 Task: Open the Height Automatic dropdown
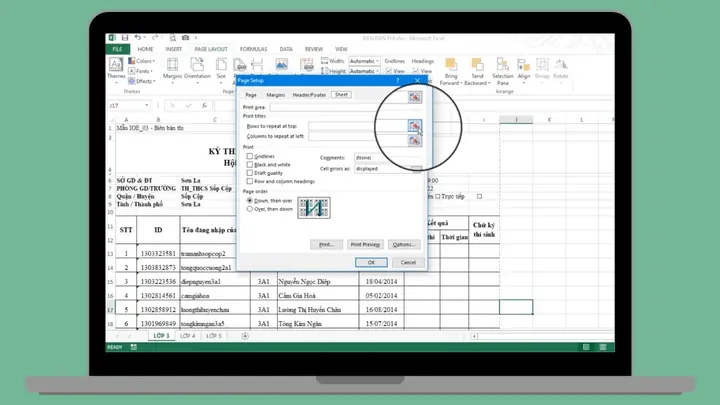(364, 71)
